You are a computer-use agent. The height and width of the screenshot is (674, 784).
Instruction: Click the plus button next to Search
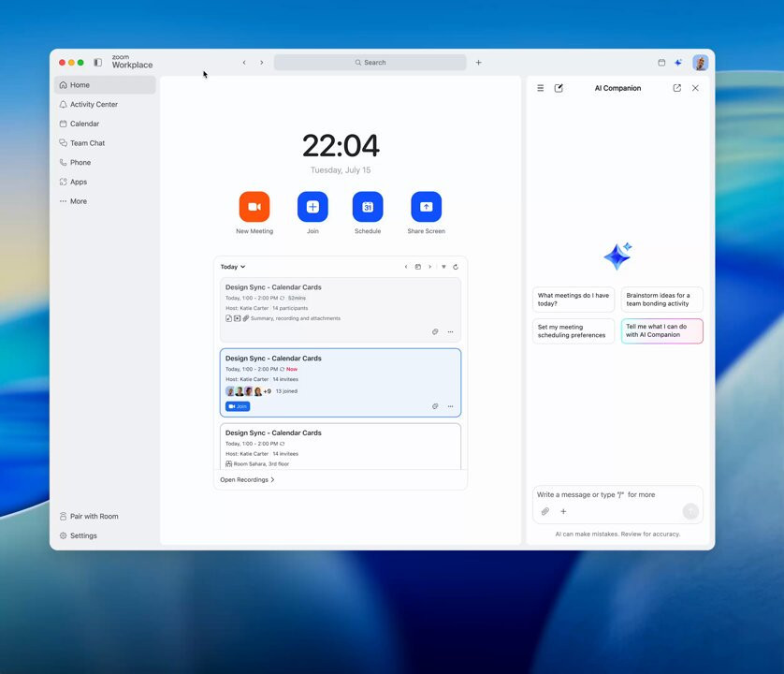point(478,63)
